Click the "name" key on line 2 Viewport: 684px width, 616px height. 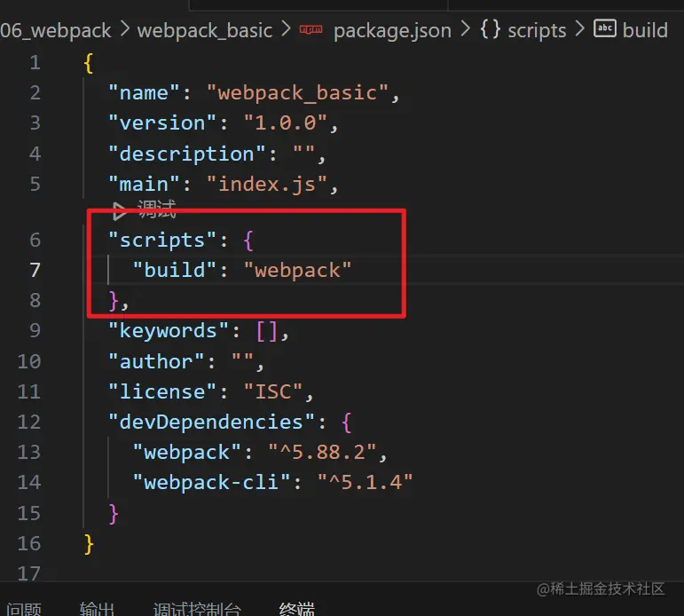(x=144, y=93)
